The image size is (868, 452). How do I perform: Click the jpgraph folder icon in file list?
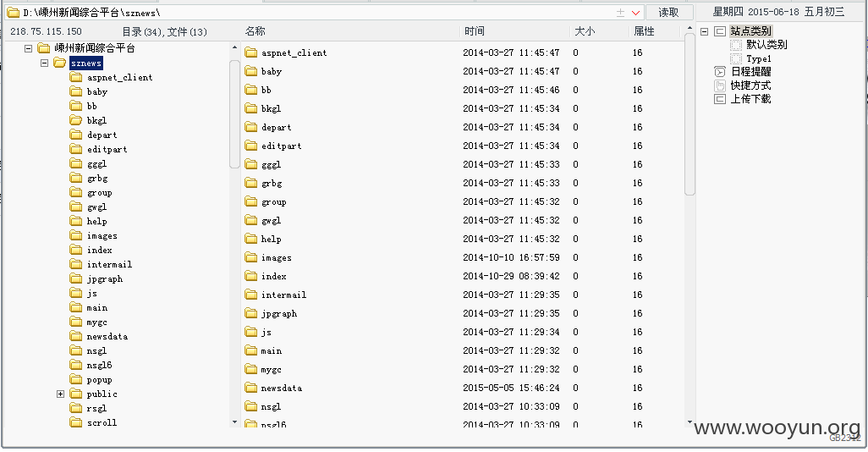tap(251, 313)
